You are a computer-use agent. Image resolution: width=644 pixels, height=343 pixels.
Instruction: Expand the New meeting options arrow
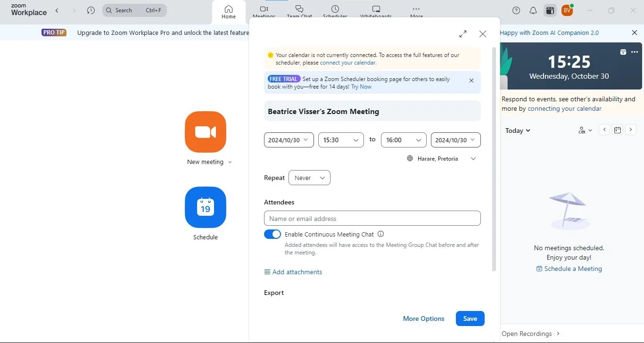(230, 162)
